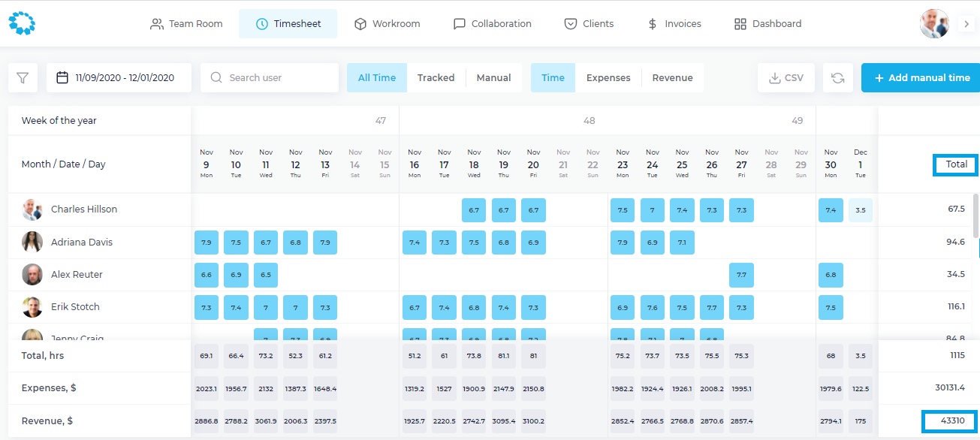Click the Total column header

(x=956, y=164)
